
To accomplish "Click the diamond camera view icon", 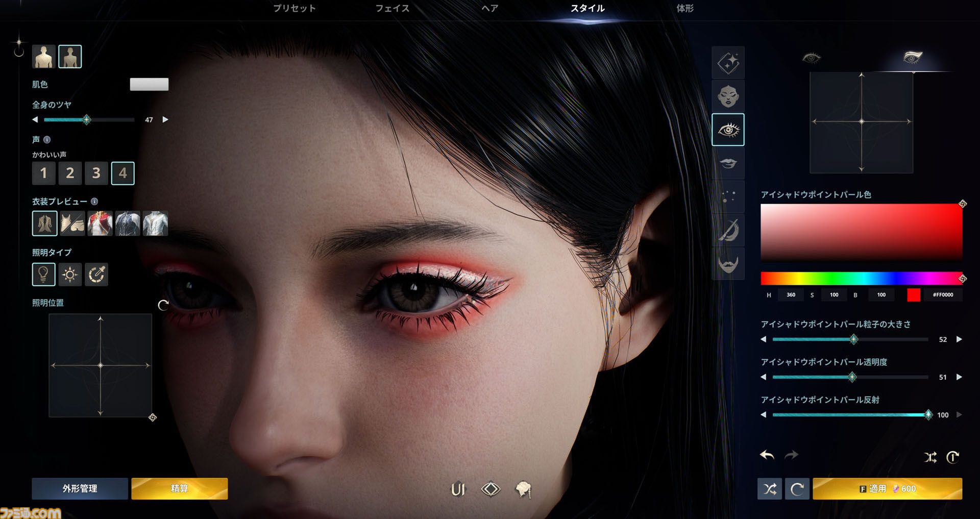I will [x=491, y=489].
